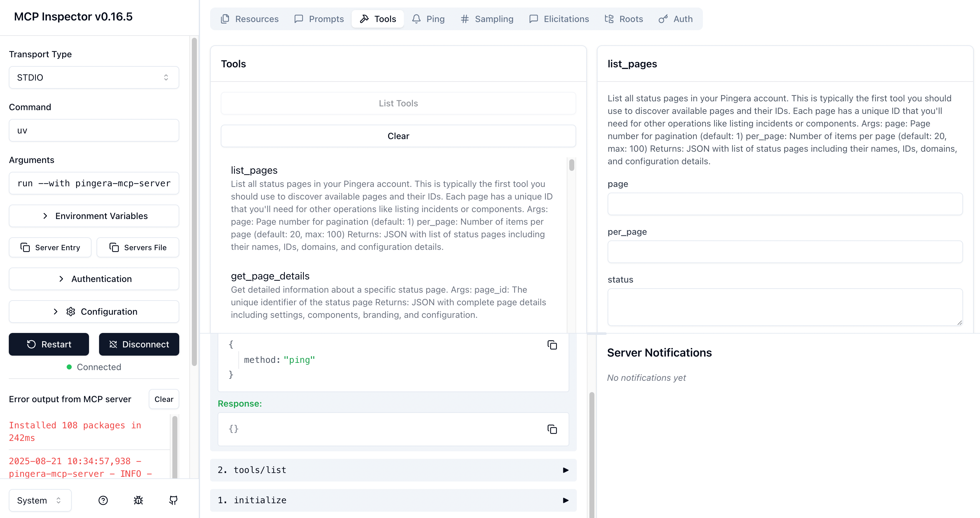The image size is (980, 518).
Task: Copy Server Entry configuration
Action: point(50,247)
